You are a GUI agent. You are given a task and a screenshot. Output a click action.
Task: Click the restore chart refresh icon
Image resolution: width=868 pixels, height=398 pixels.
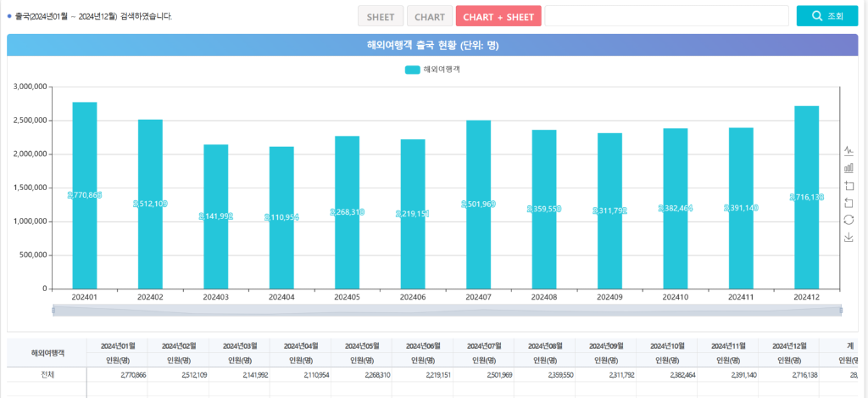(849, 220)
